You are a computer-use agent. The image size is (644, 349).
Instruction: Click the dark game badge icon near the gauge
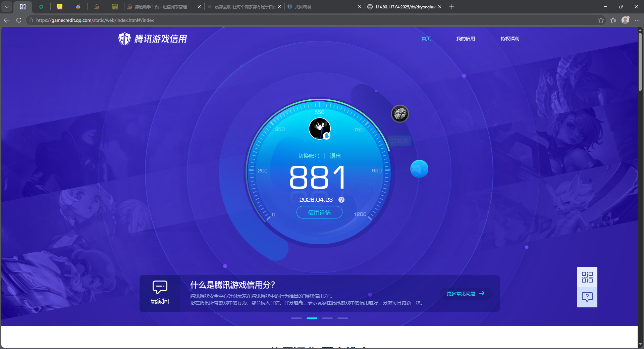pyautogui.click(x=400, y=114)
